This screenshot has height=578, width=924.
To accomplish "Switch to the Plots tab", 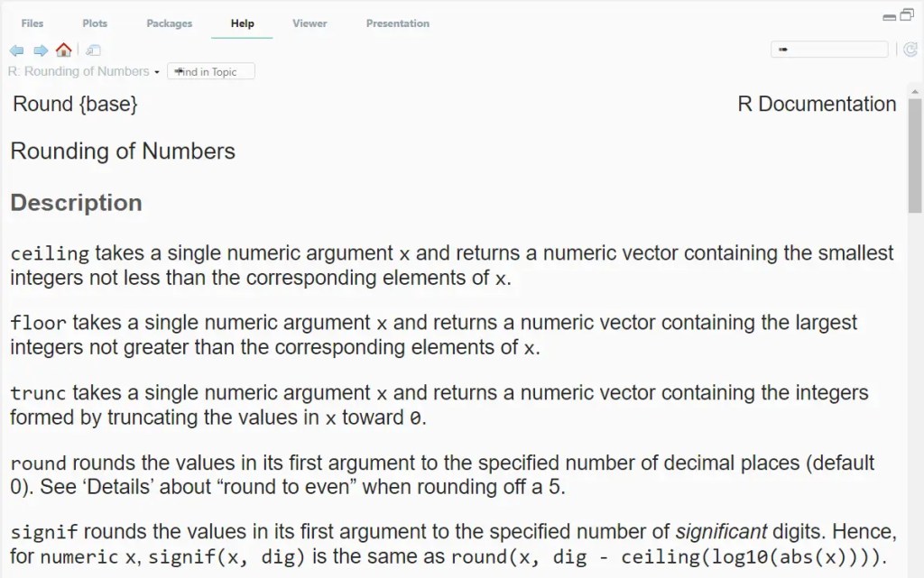I will (x=95, y=23).
